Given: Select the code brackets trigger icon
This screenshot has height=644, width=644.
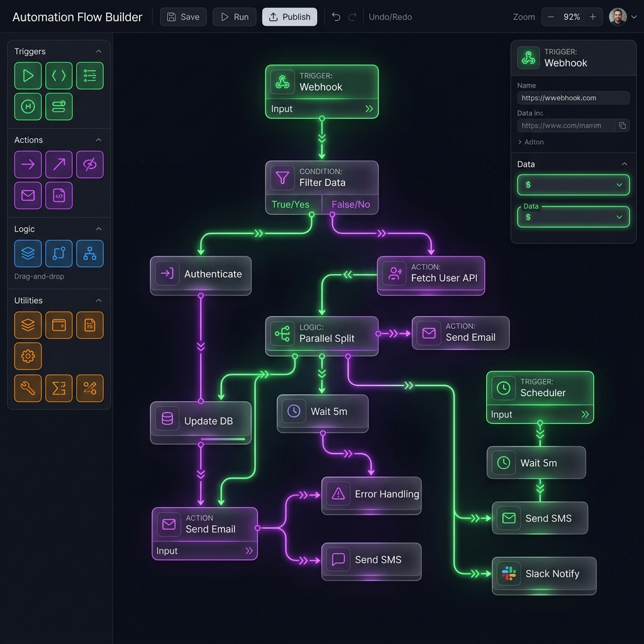Looking at the screenshot, I should click(58, 75).
